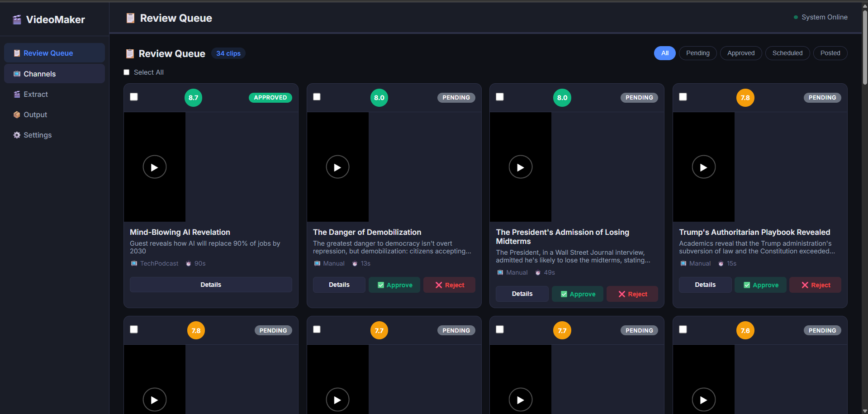
Task: Select Channels in the sidebar
Action: click(x=39, y=74)
